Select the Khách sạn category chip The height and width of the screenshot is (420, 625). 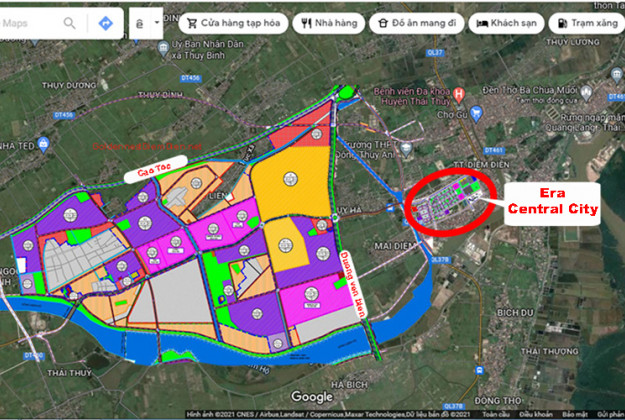point(506,23)
